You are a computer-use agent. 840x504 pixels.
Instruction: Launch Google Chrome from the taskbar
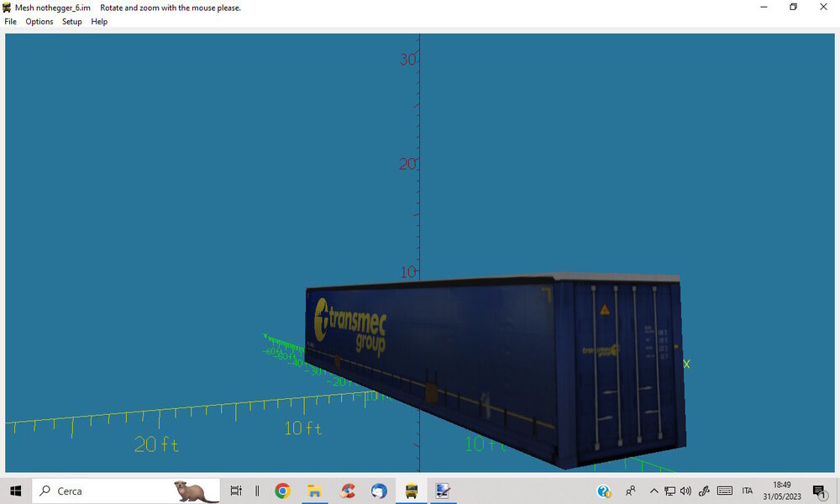point(282,491)
